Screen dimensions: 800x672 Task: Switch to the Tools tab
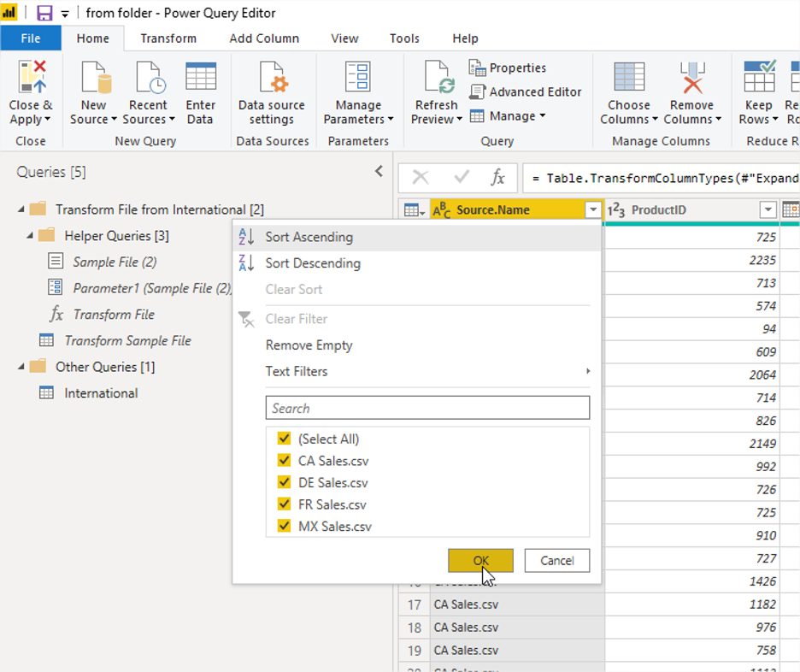(x=404, y=38)
